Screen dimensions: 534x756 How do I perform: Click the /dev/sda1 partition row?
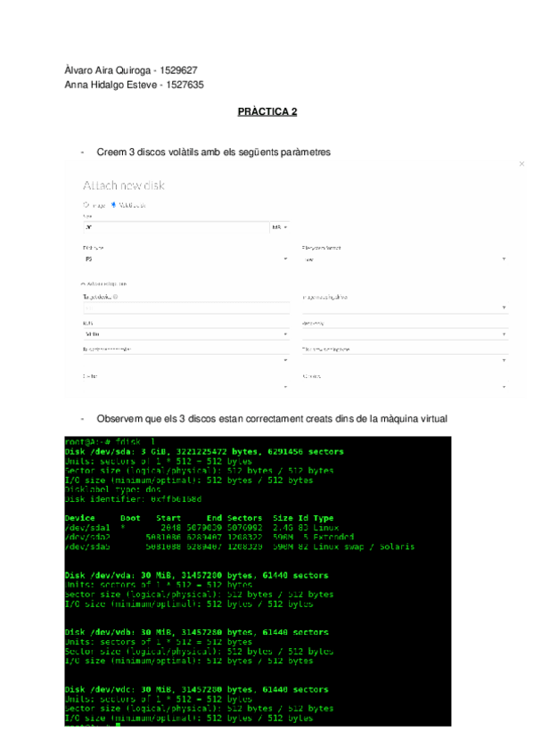click(x=202, y=528)
